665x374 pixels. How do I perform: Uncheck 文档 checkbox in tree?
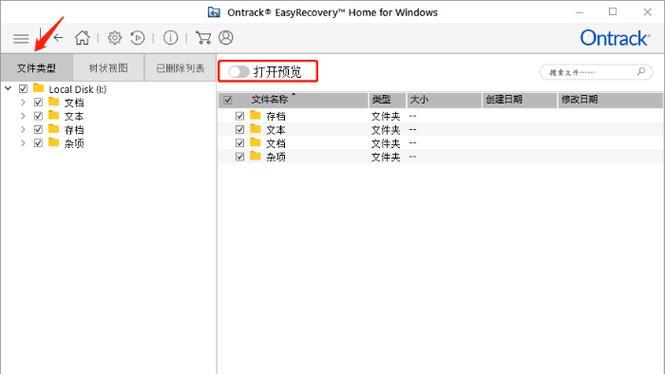pos(38,102)
